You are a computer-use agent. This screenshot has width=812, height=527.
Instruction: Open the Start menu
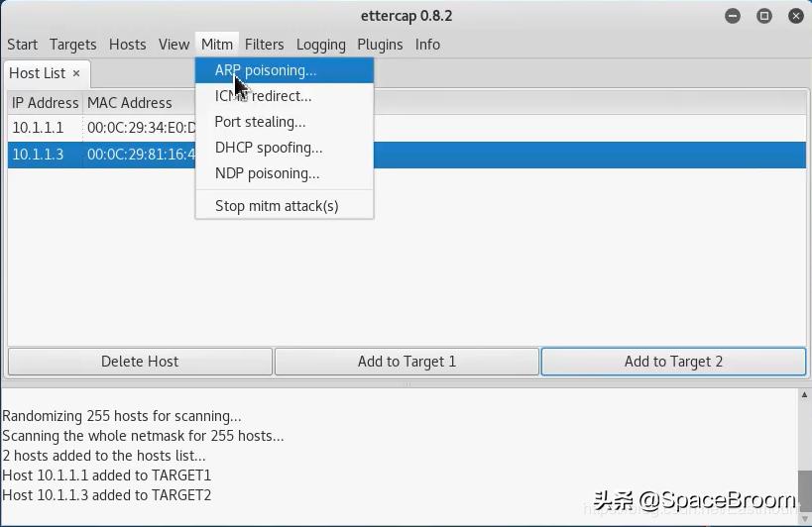[x=22, y=45]
